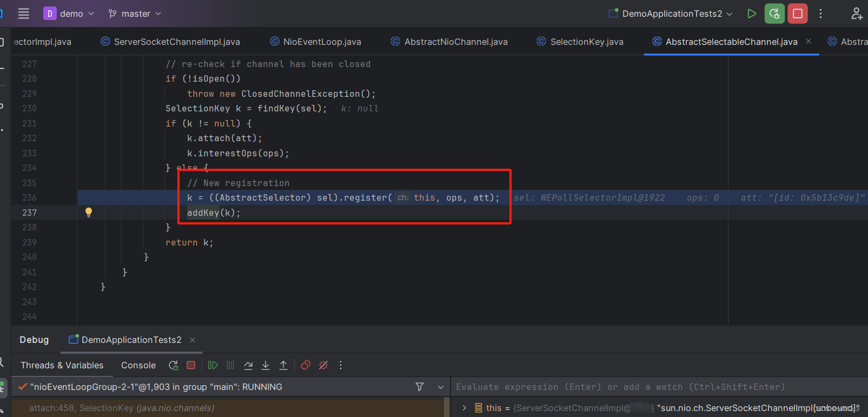This screenshot has height=417, width=868.
Task: Pause program execution
Action: click(230, 366)
